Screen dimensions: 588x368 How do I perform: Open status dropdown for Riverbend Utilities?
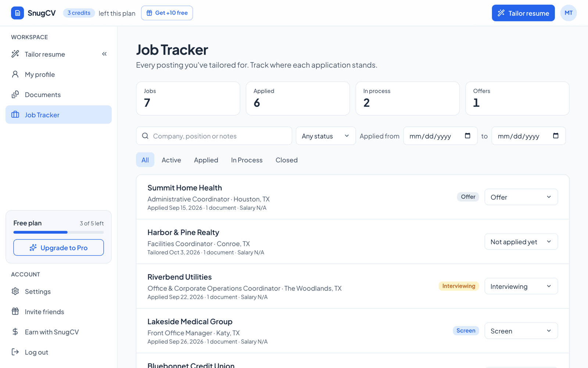pyautogui.click(x=521, y=286)
